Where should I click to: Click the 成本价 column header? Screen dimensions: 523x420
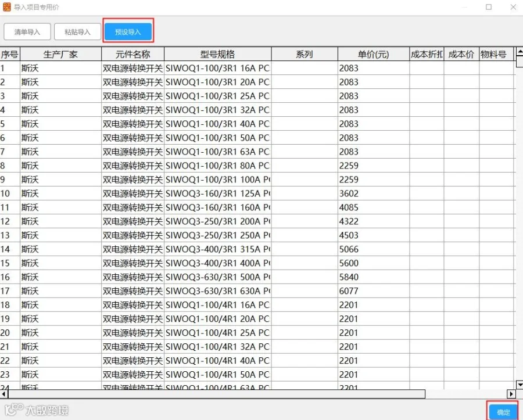[461, 55]
